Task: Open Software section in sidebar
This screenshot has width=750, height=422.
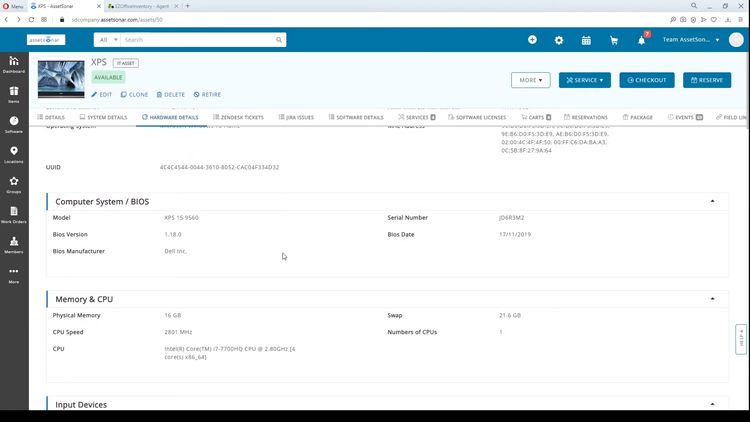Action: [x=14, y=125]
